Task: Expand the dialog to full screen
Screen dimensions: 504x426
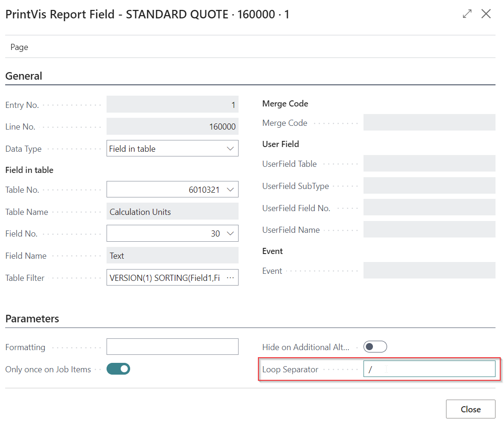Action: (467, 14)
